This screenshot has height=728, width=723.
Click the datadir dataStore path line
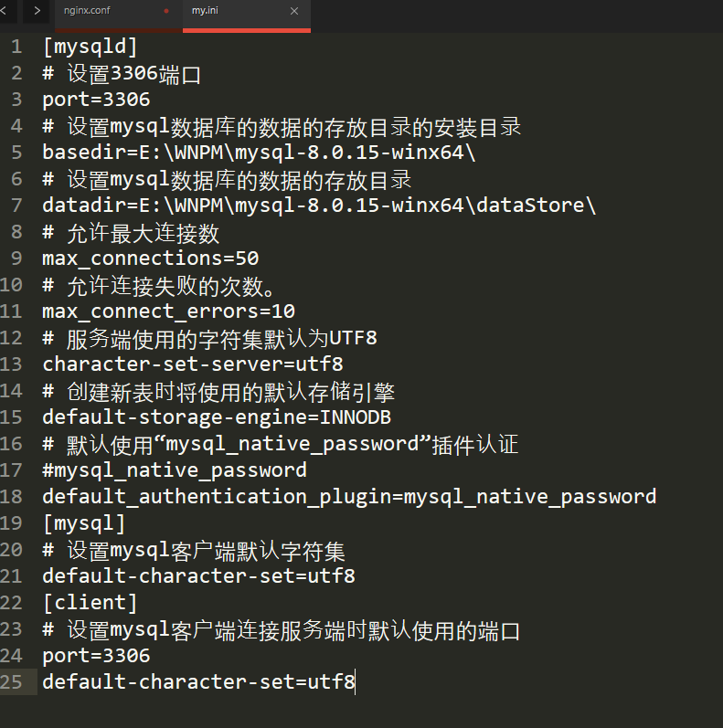coord(318,206)
